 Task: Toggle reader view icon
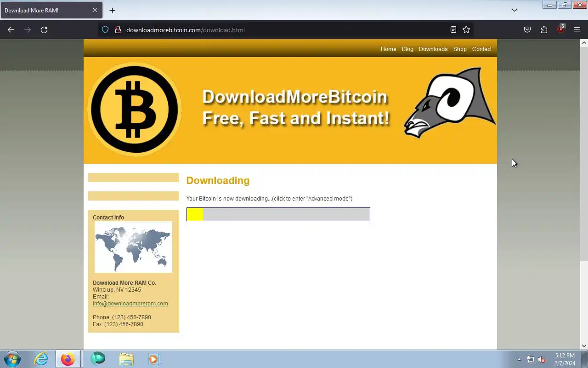coord(453,30)
